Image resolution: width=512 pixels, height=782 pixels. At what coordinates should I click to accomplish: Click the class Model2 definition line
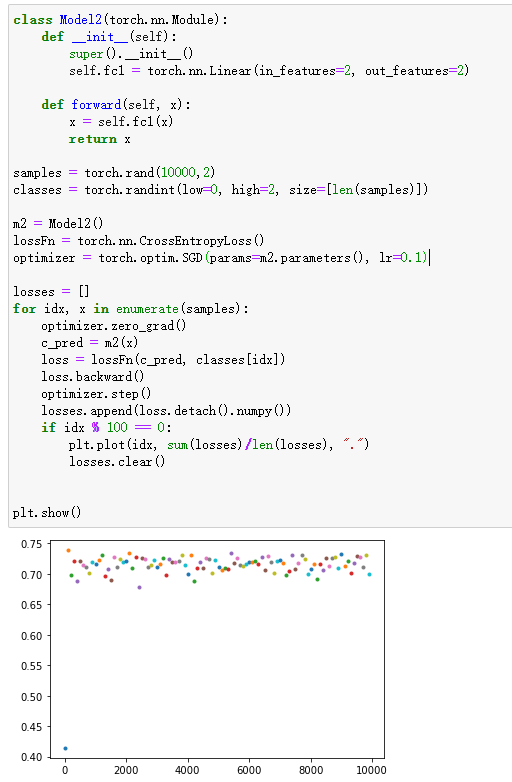click(120, 19)
